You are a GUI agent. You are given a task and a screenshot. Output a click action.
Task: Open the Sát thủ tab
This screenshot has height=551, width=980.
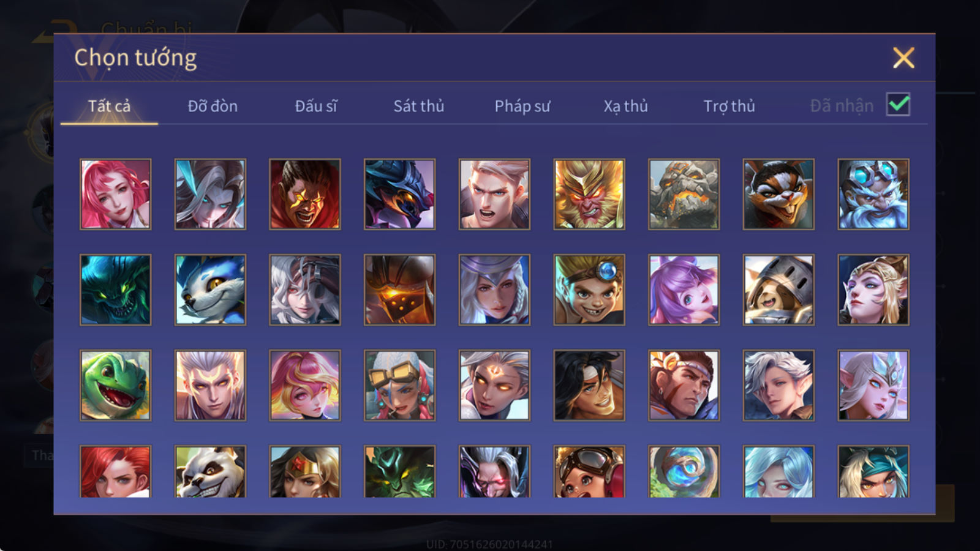coord(419,106)
